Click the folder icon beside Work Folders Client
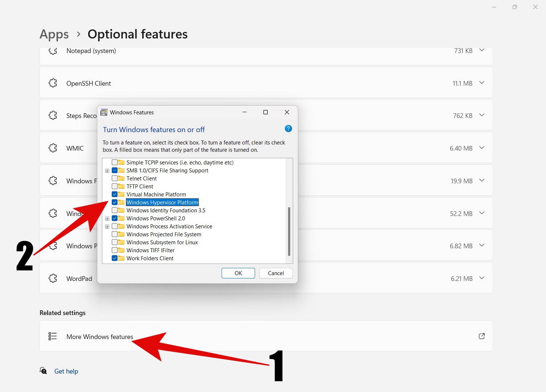This screenshot has height=392, width=546. (x=121, y=258)
